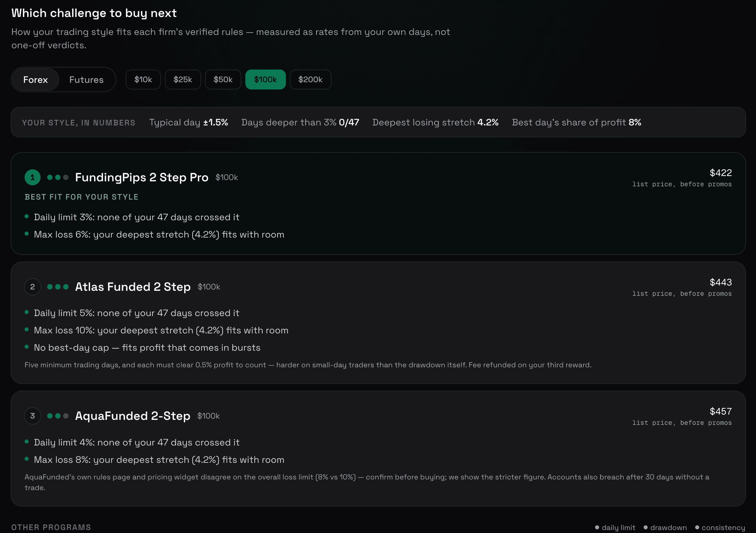The height and width of the screenshot is (533, 756).
Task: Click the 'YOUR STYLE, IN NUMBERS' label
Action: click(78, 123)
